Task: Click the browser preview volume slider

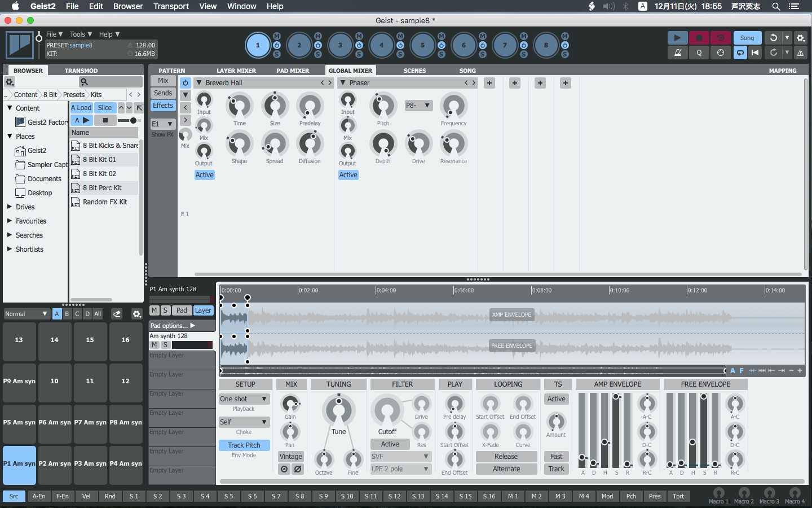Action: pos(128,120)
